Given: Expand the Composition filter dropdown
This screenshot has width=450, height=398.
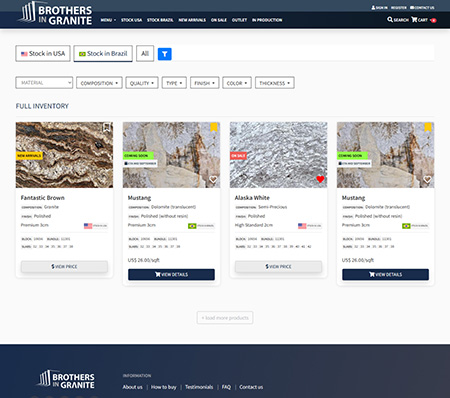Looking at the screenshot, I should tap(99, 83).
